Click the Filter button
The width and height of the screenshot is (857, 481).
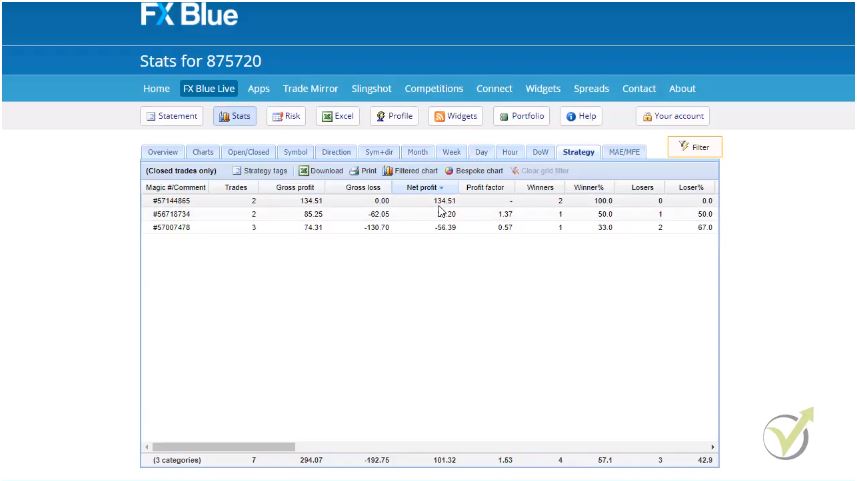tap(694, 147)
